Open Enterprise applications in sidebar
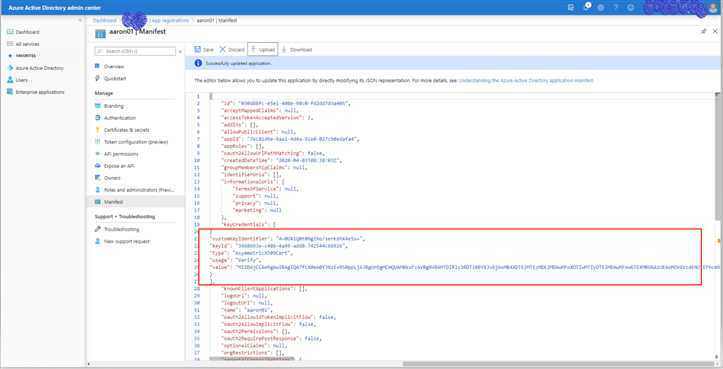Image resolution: width=723 pixels, height=369 pixels. (36, 92)
